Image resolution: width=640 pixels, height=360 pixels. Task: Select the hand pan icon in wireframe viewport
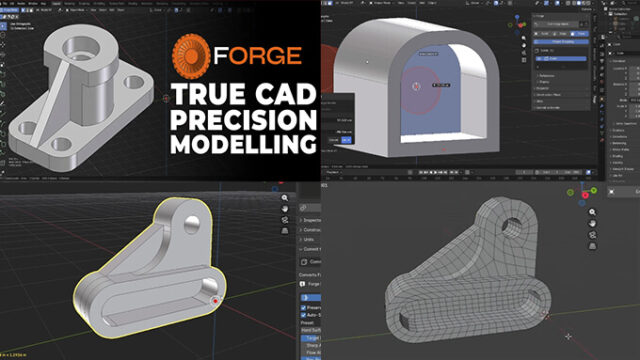click(x=592, y=224)
